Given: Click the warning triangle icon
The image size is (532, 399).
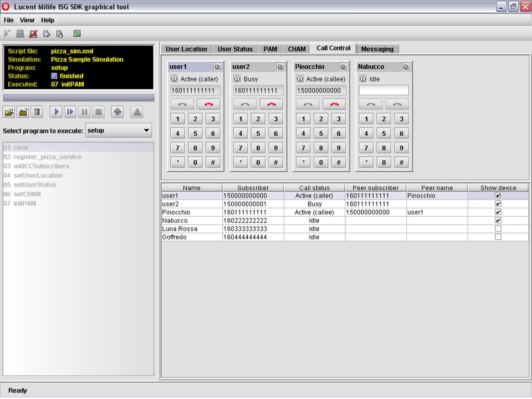Looking at the screenshot, I should coord(137,112).
